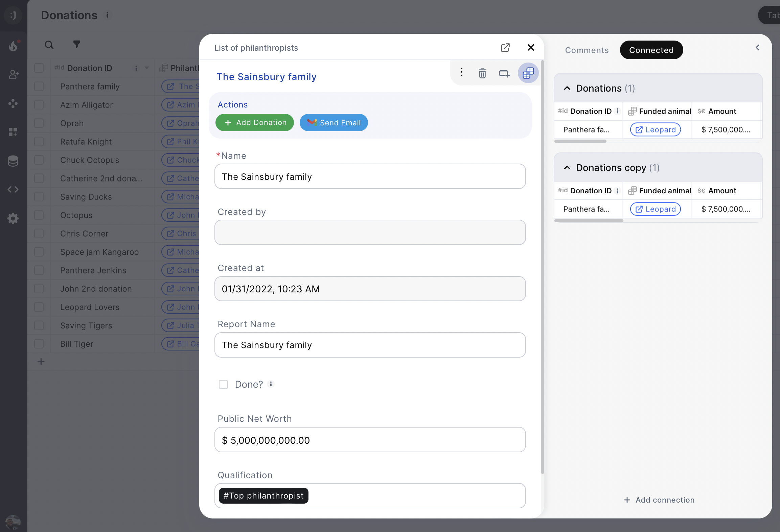Open the filter funnel icon
The height and width of the screenshot is (532, 780).
[x=77, y=44]
